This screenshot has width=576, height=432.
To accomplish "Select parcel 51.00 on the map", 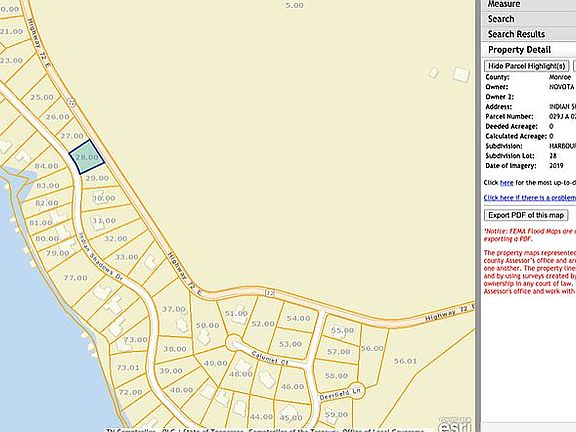I will pos(236,314).
